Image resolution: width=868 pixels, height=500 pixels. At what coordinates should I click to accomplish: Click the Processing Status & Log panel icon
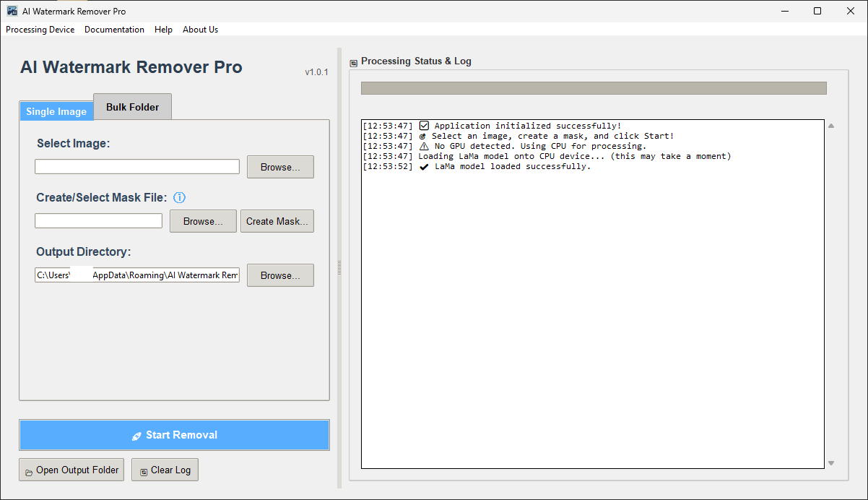[x=353, y=62]
